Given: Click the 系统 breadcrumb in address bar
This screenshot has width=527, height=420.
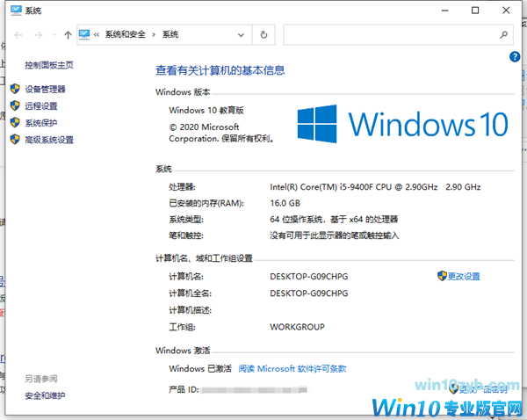Looking at the screenshot, I should coord(170,34).
